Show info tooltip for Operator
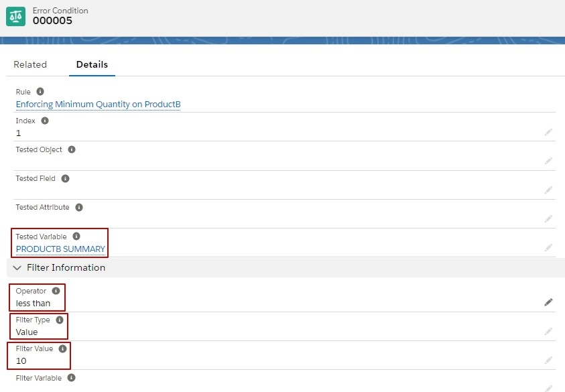The image size is (565, 392). 56,291
